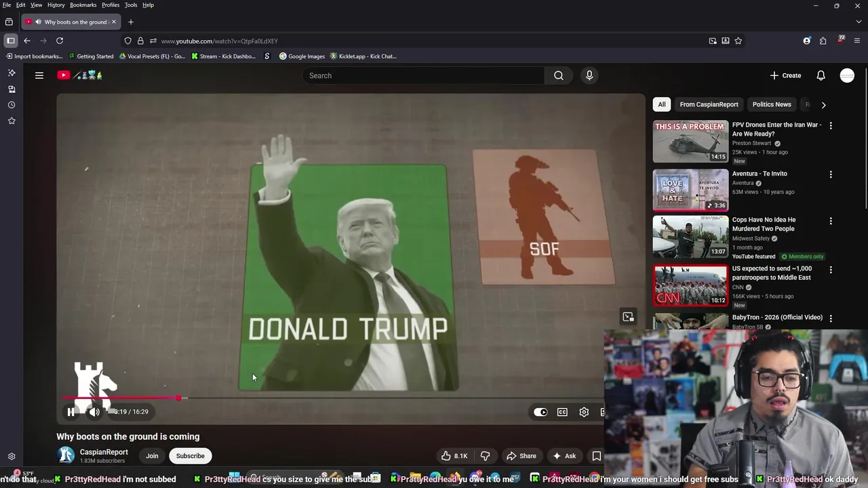Viewport: 868px width, 488px height.
Task: Open the History menu
Action: pyautogui.click(x=56, y=5)
